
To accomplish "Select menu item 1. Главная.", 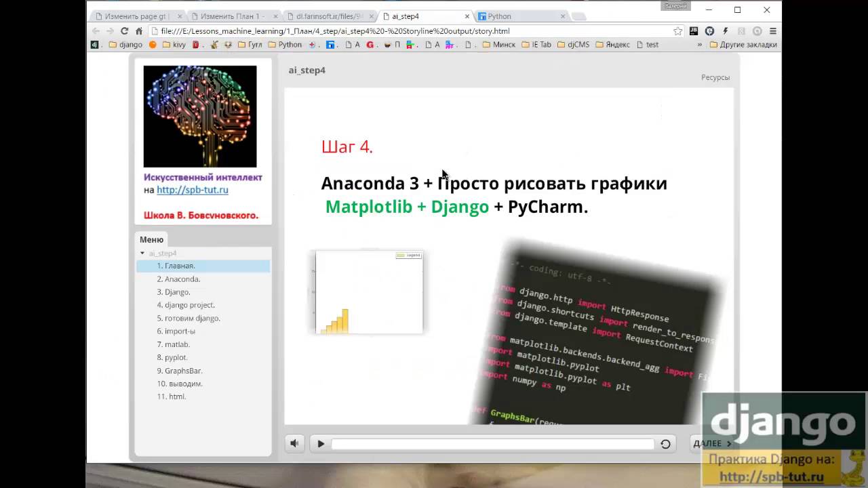I will [x=203, y=266].
